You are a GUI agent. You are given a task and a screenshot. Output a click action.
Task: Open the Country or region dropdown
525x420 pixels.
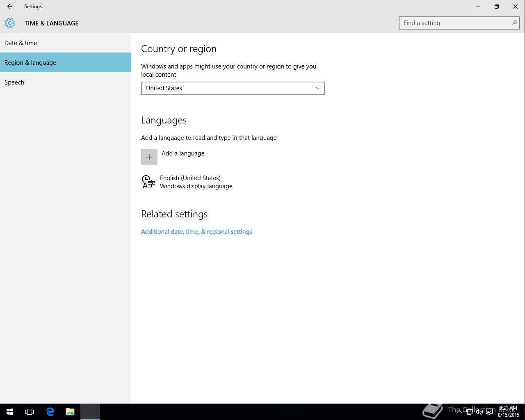click(233, 88)
